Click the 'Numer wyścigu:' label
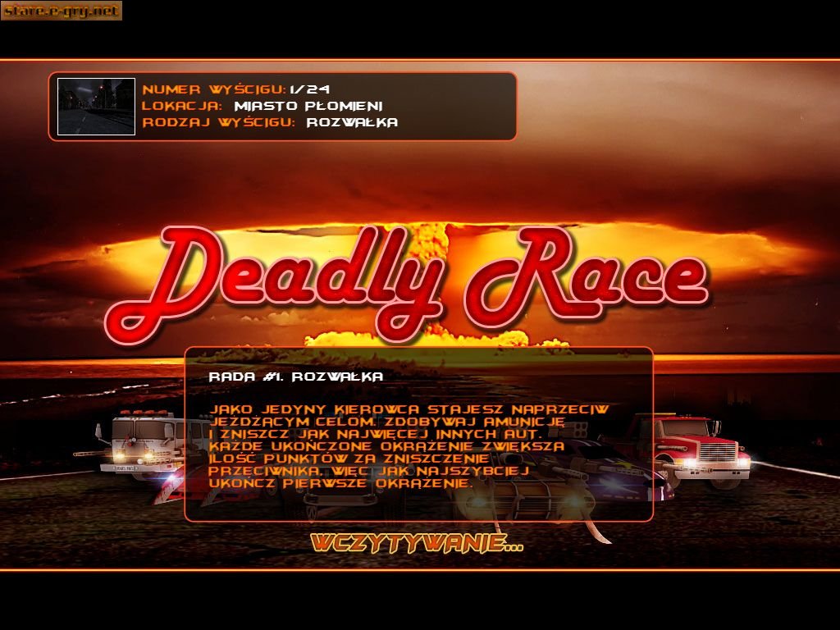840x630 pixels. (214, 89)
